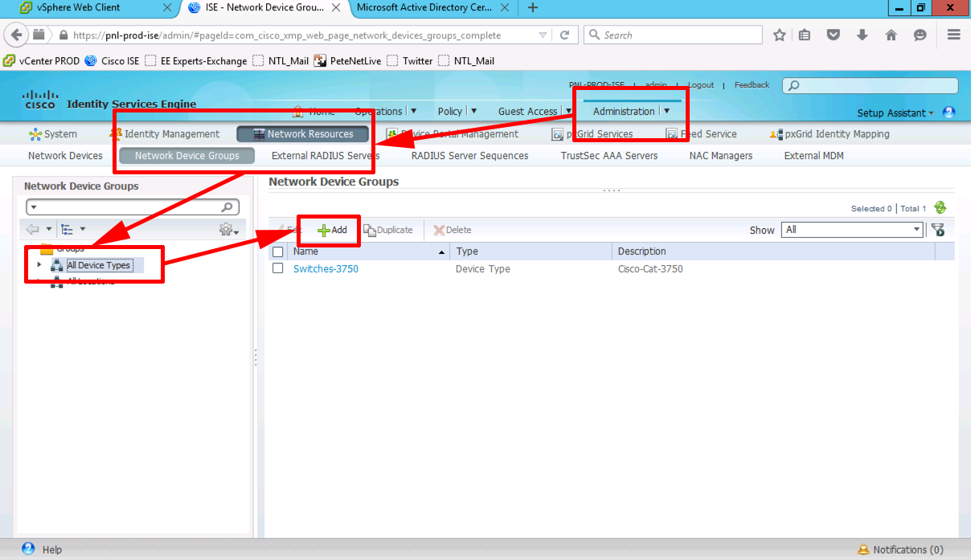Click the 'Device Type' cell
Screen dimensions: 971x560
point(483,269)
